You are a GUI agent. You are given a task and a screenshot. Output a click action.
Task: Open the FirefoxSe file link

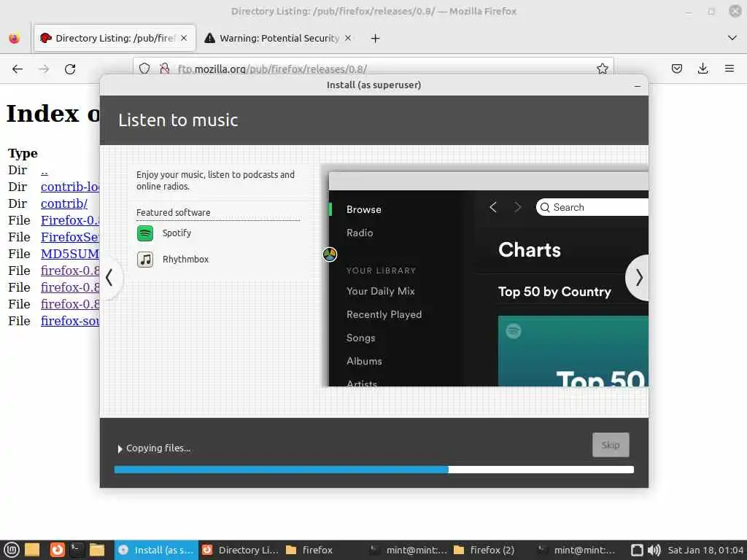70,237
